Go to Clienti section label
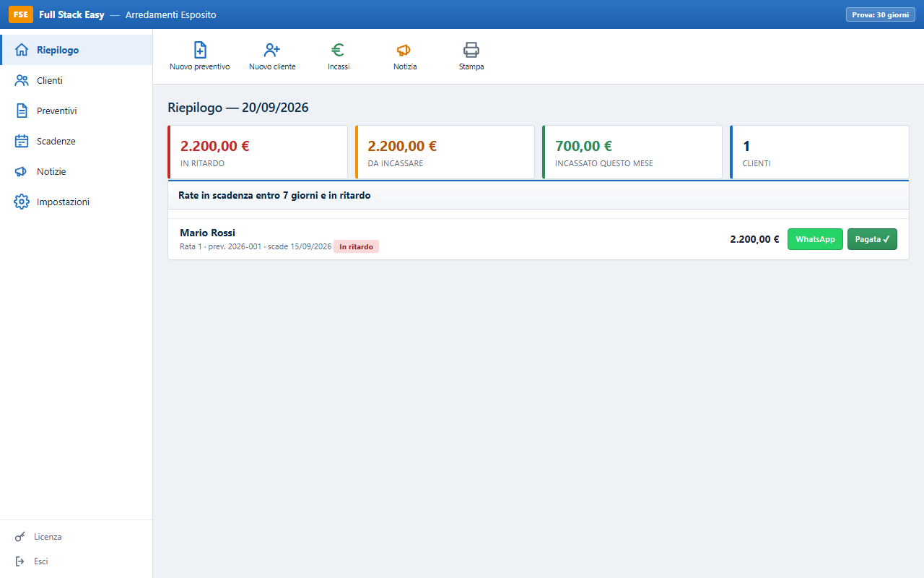The height and width of the screenshot is (578, 924). (x=50, y=80)
